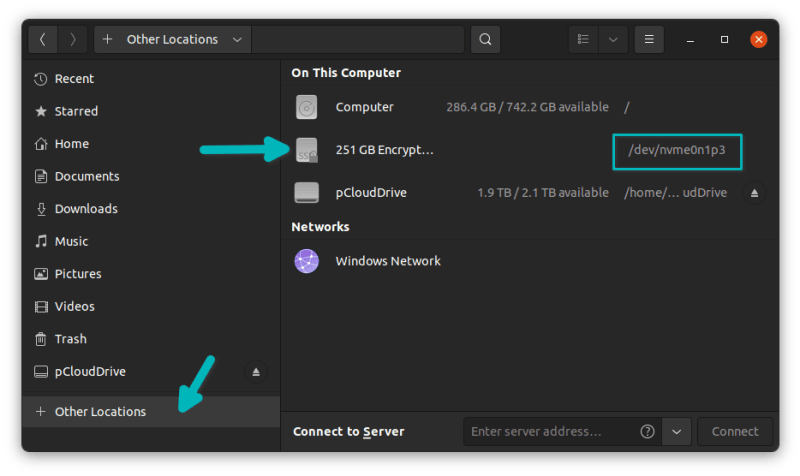Go back with the left arrow
The image size is (800, 476).
click(43, 40)
